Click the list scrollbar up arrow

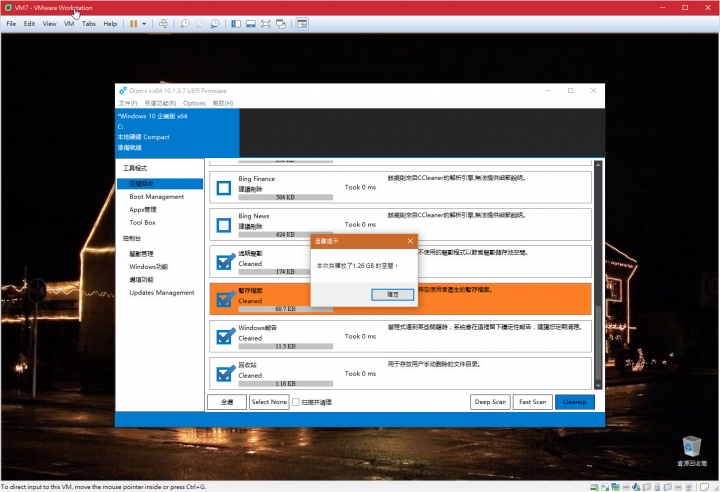click(598, 164)
